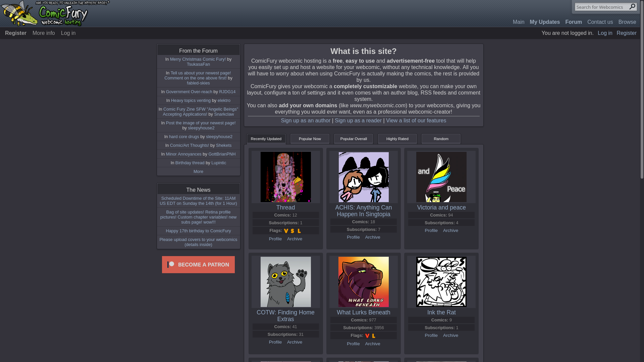Expand More forum posts link
The width and height of the screenshot is (644, 362).
pos(198,172)
